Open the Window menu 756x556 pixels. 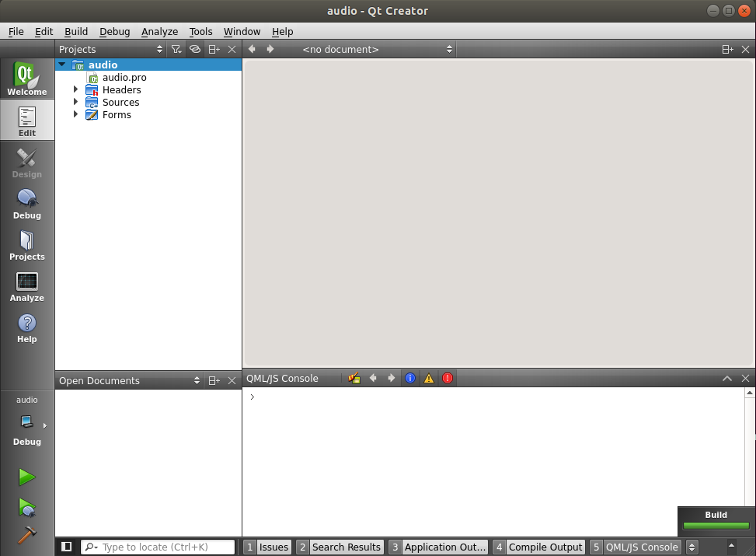(x=242, y=31)
